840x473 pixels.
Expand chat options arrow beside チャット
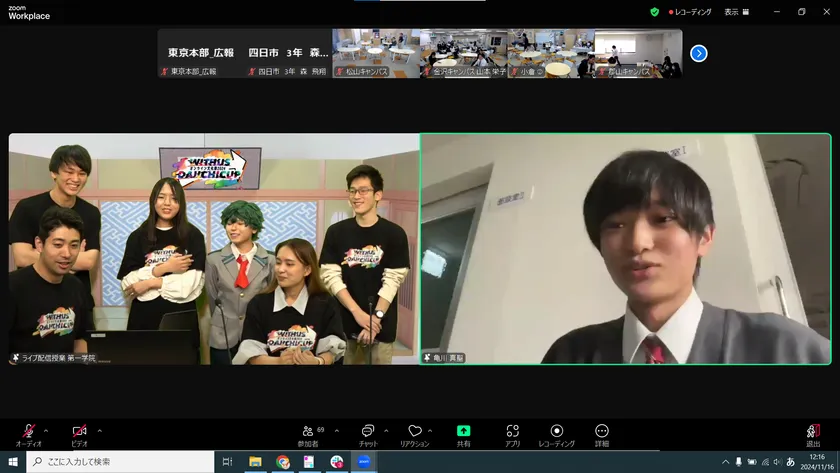[386, 430]
